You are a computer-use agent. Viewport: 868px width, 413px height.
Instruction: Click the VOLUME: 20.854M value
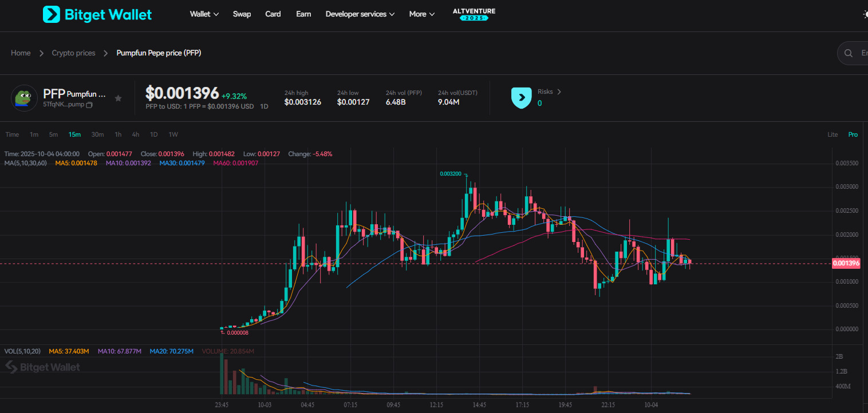(228, 351)
